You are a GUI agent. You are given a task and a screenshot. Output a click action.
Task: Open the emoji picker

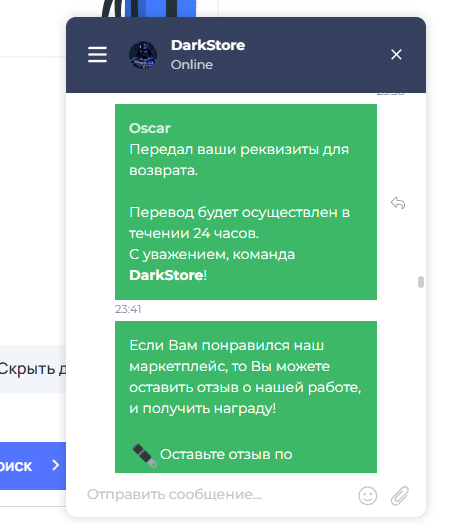click(x=368, y=495)
